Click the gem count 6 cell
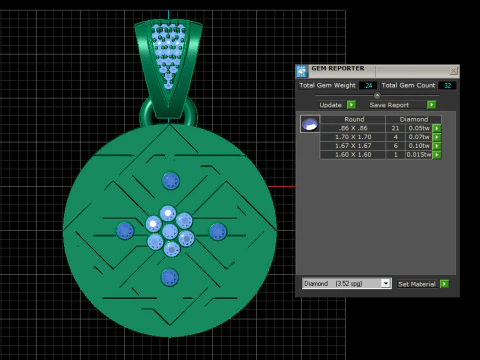The height and width of the screenshot is (360, 480). click(x=396, y=146)
